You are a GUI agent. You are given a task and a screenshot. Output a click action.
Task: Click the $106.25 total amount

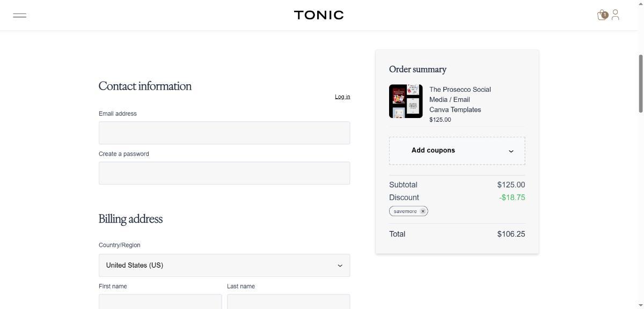pos(511,234)
